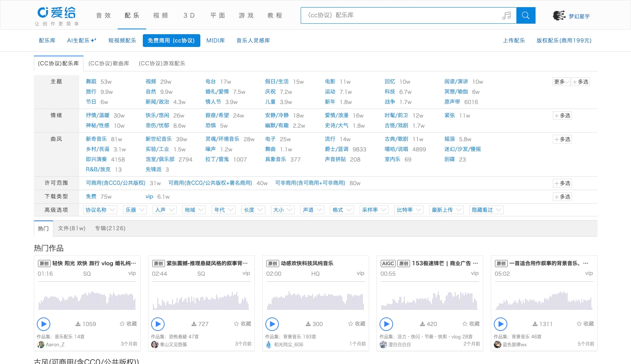Open the 梦幻星宇 user avatar
Viewport: 631px width, 364px height.
(559, 15)
